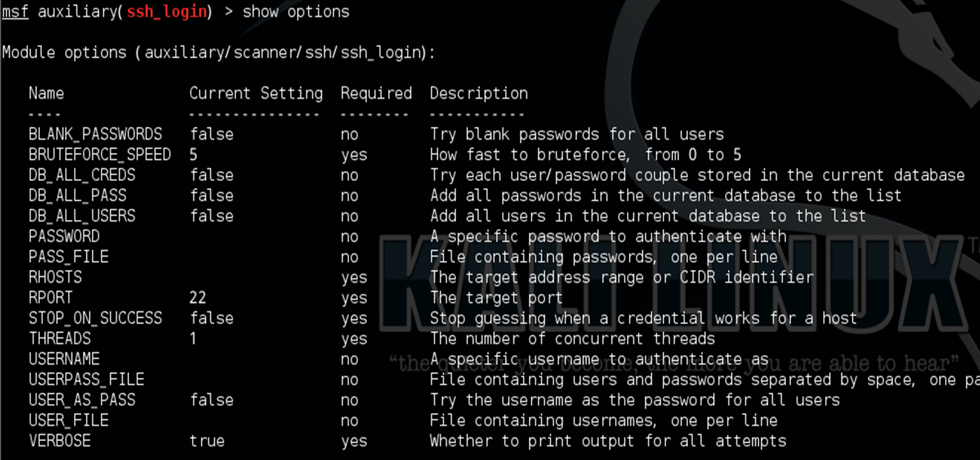
Task: Click the VERBOSE setting value true
Action: (207, 440)
